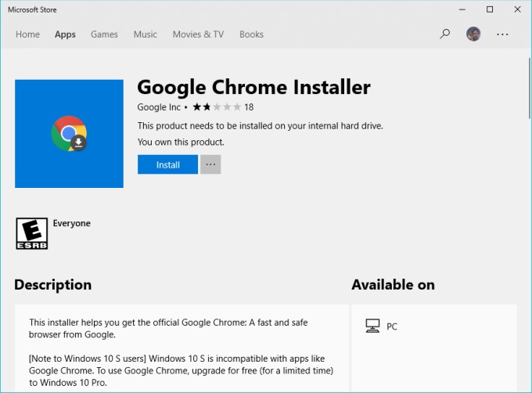532x393 pixels.
Task: Close the Microsoft Store window
Action: tap(517, 9)
